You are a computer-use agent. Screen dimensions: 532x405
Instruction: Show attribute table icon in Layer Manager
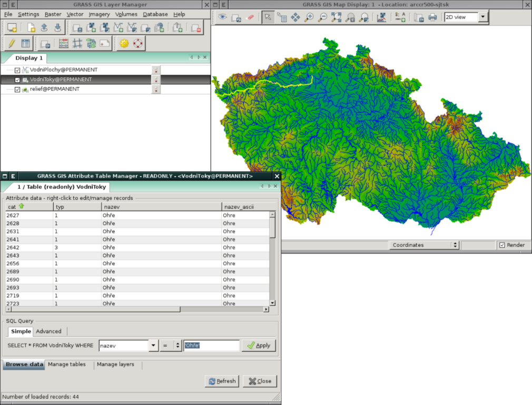click(x=25, y=43)
